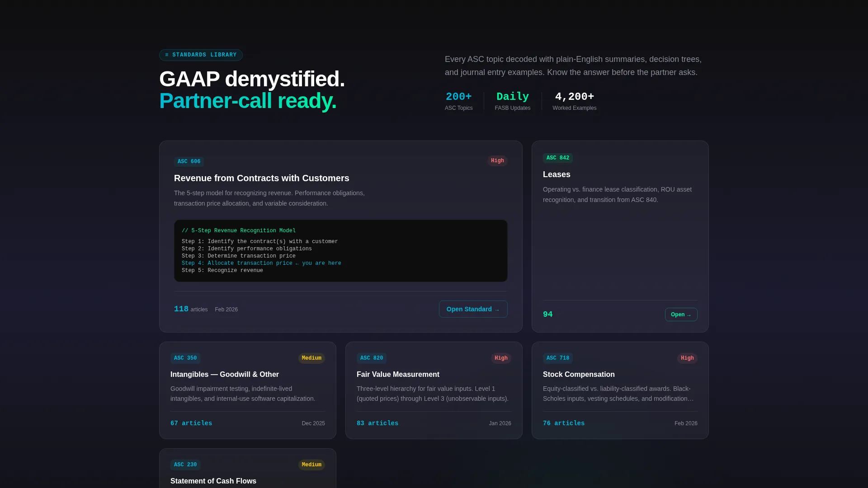
Task: Click the 200+ ASC Topics stat
Action: 458,101
